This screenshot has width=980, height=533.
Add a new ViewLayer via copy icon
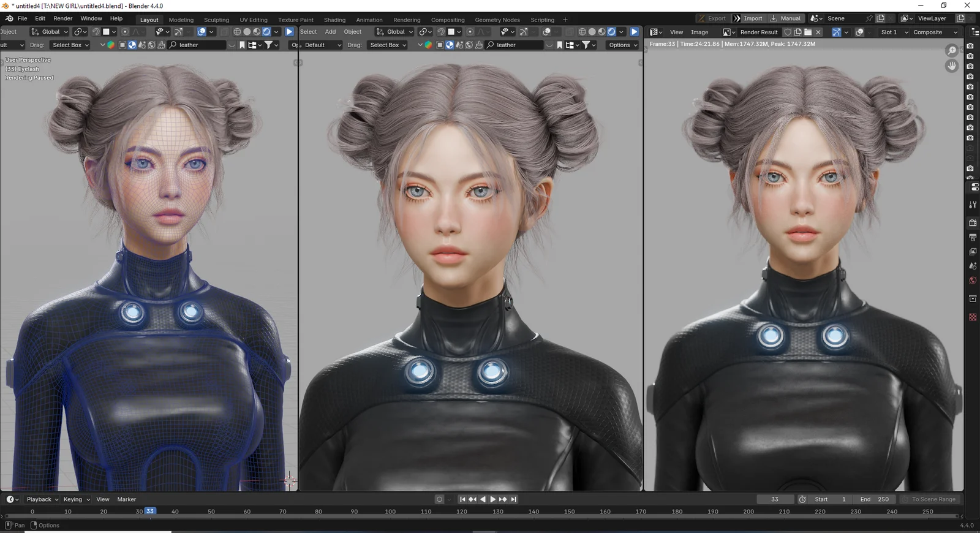(x=960, y=18)
